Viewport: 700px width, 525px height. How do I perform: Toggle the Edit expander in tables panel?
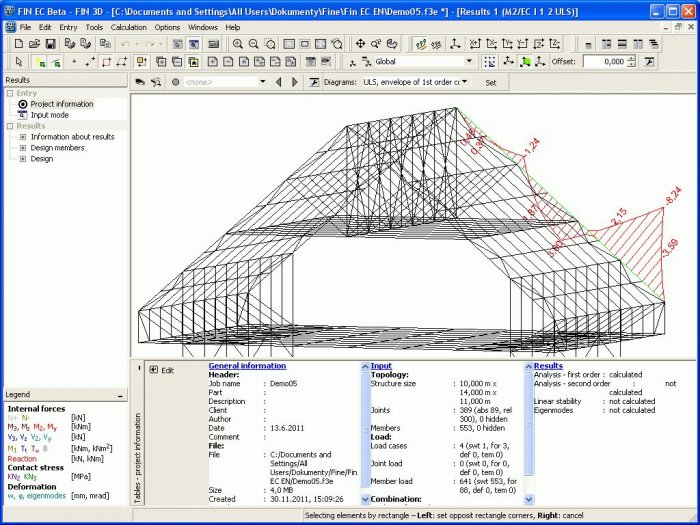coord(154,370)
